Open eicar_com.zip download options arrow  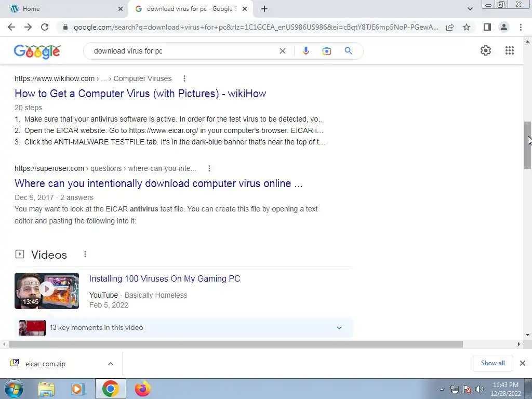111,364
